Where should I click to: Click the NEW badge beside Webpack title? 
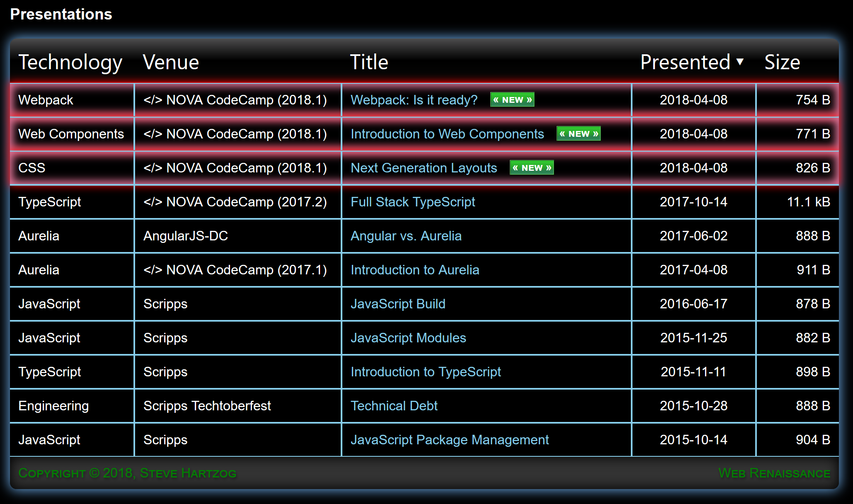[x=512, y=100]
